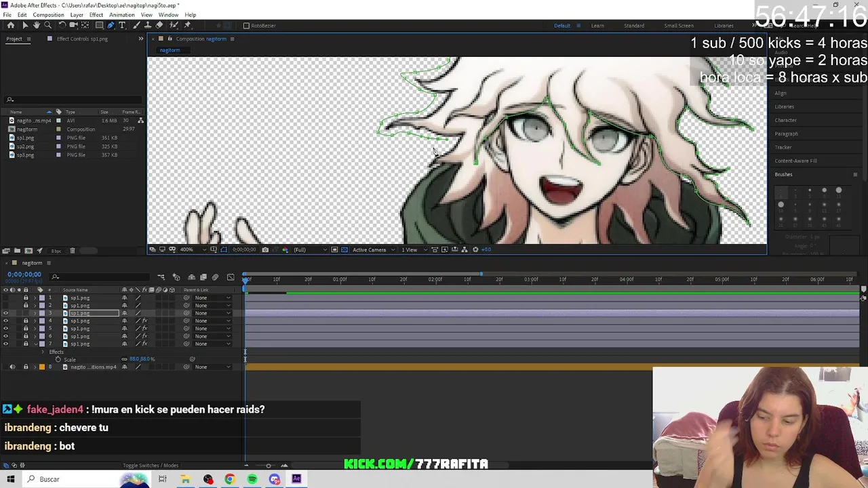
Task: Open the Active Camera dropdown
Action: coord(374,249)
